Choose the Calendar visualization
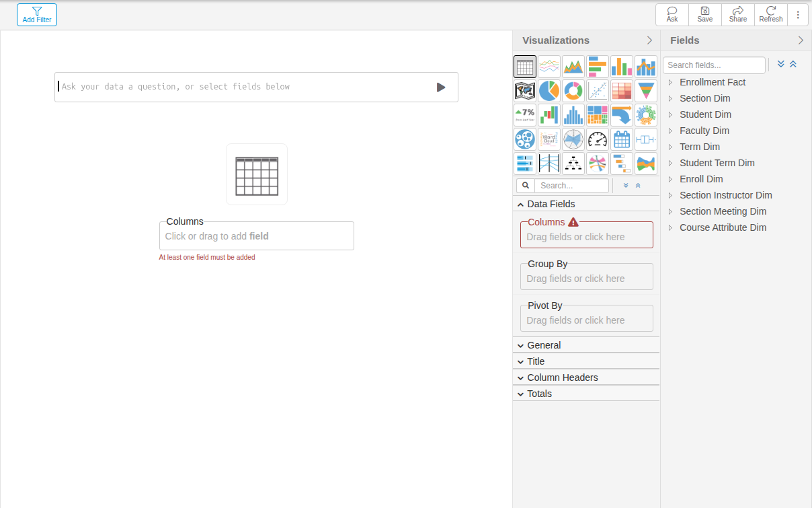Viewport: 812px width, 508px height. (622, 139)
